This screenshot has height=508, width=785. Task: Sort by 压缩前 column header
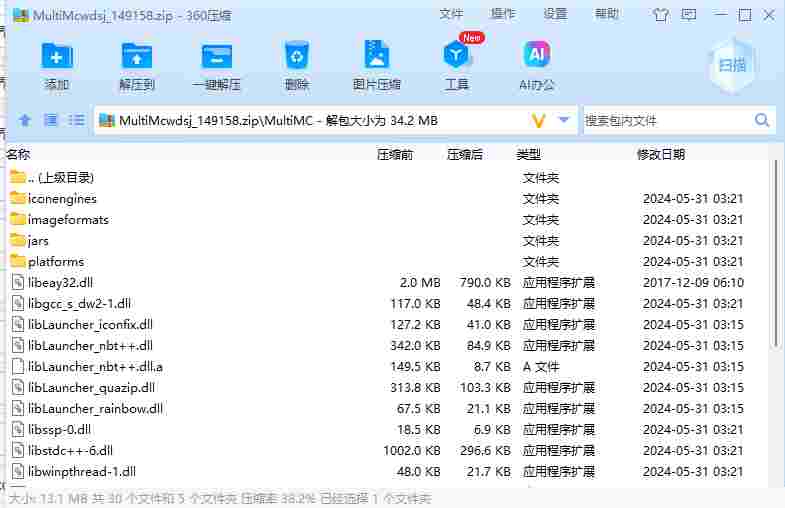(395, 154)
